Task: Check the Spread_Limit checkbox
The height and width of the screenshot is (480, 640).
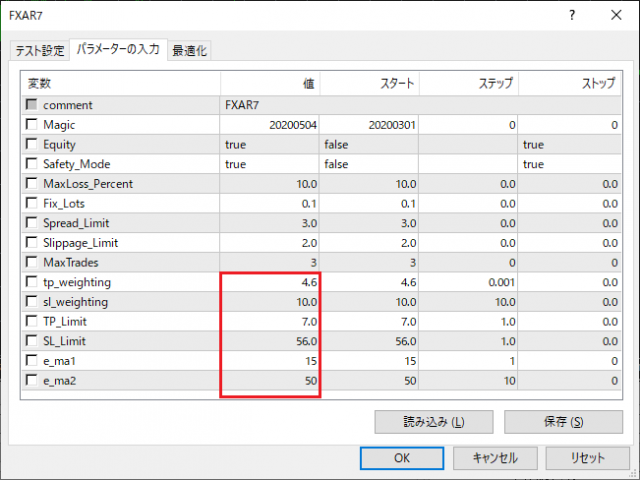Action: (x=31, y=222)
